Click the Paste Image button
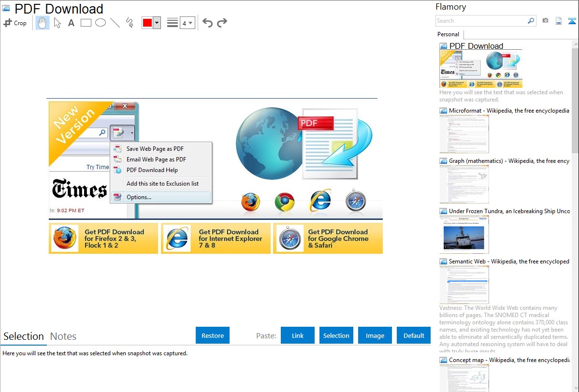This screenshot has height=392, width=579. tap(375, 335)
